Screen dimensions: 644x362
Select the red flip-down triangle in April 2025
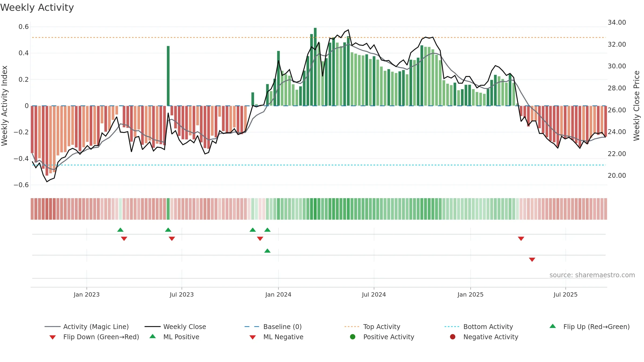pos(521,239)
